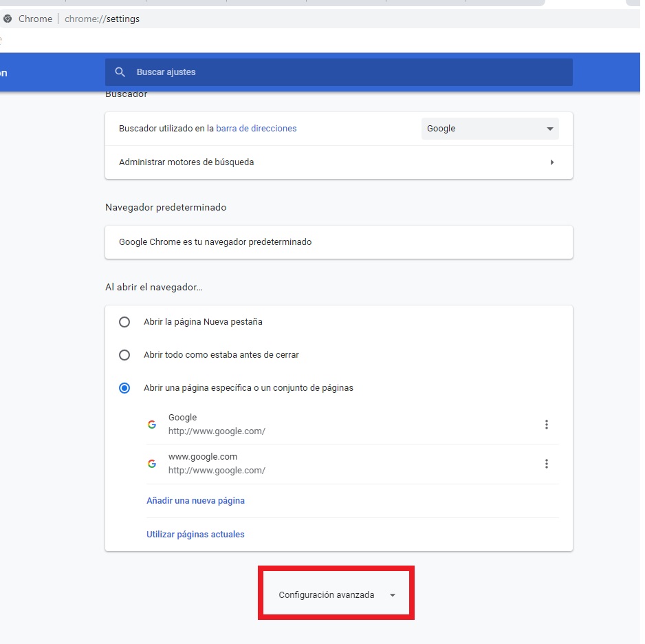This screenshot has height=644, width=645.
Task: Click the 'Google' startup page title
Action: tap(183, 417)
